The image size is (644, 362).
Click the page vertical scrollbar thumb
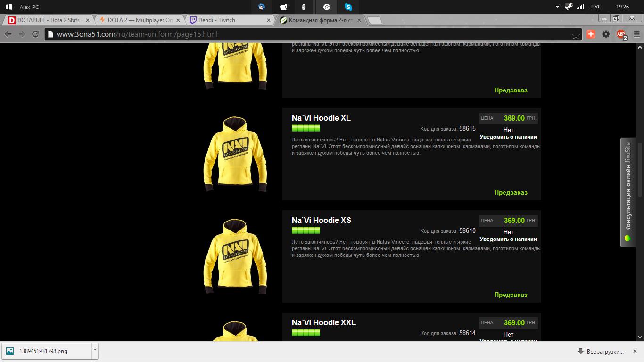pyautogui.click(x=640, y=170)
